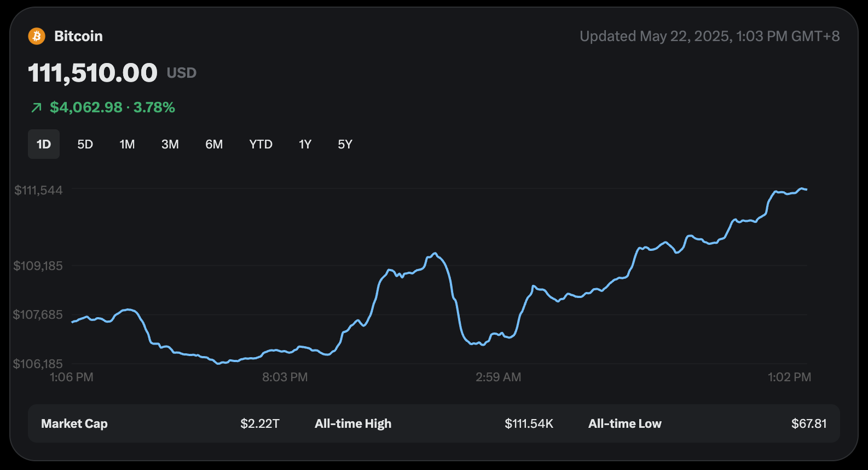Click the Market Cap label
This screenshot has height=470, width=868.
point(74,423)
